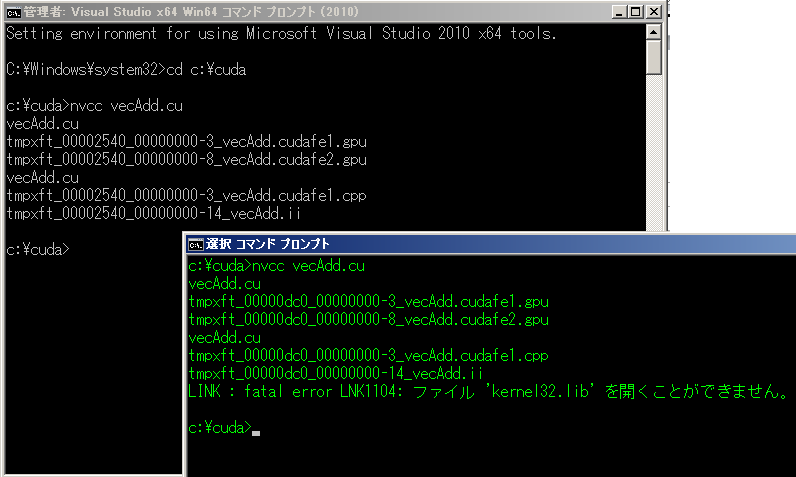This screenshot has height=477, width=796.
Task: Open the Visual Studio command prompt system menu icon
Action: [13, 12]
